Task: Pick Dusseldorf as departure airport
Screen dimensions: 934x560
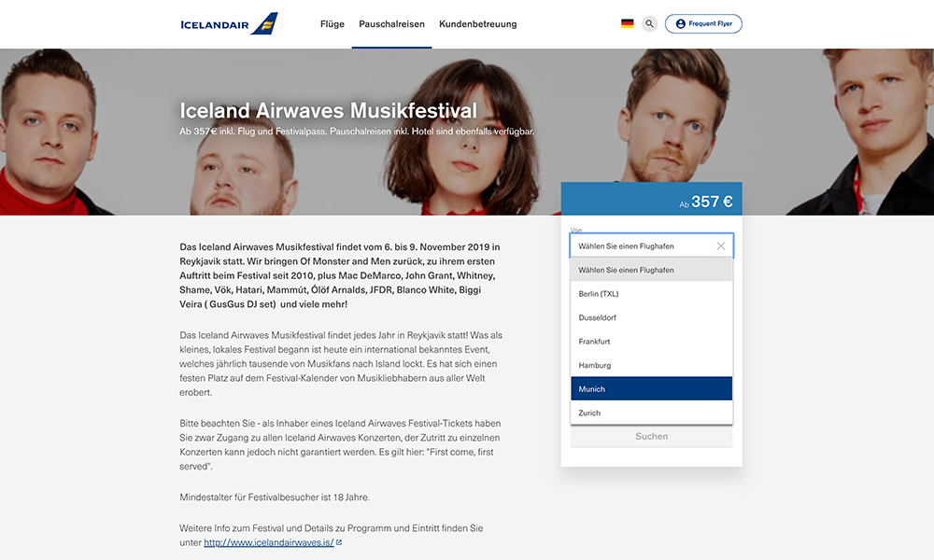Action: [x=652, y=317]
